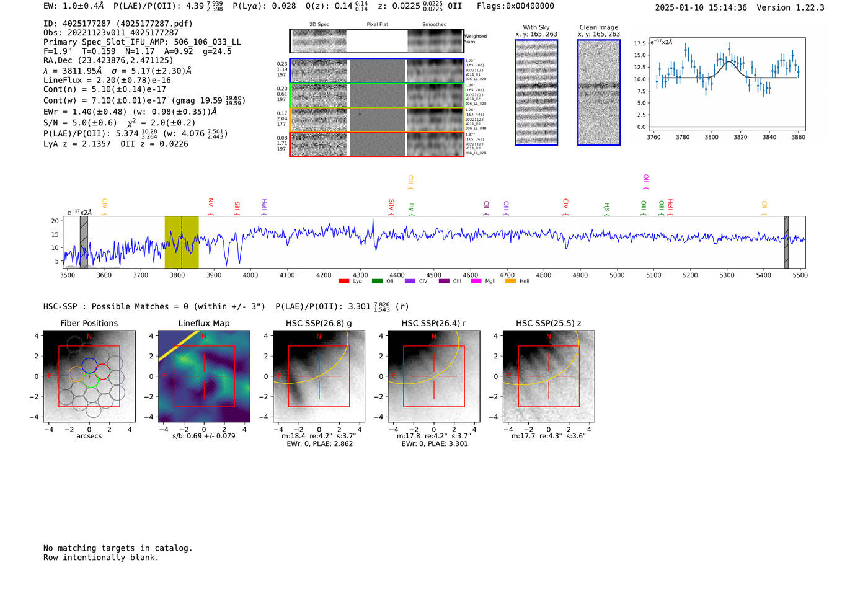Click the 'Cont(n) = 5.10(±0.14)e-17' line

coord(105,89)
